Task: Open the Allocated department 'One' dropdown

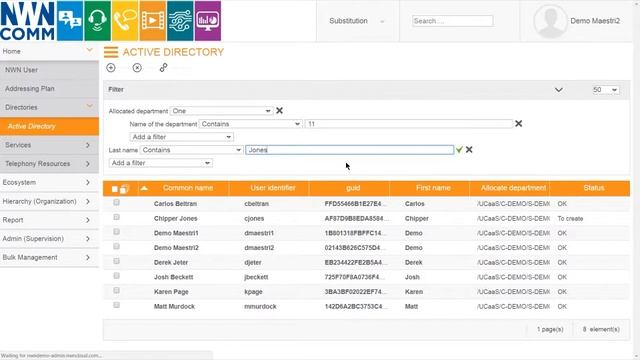Action: (221, 111)
